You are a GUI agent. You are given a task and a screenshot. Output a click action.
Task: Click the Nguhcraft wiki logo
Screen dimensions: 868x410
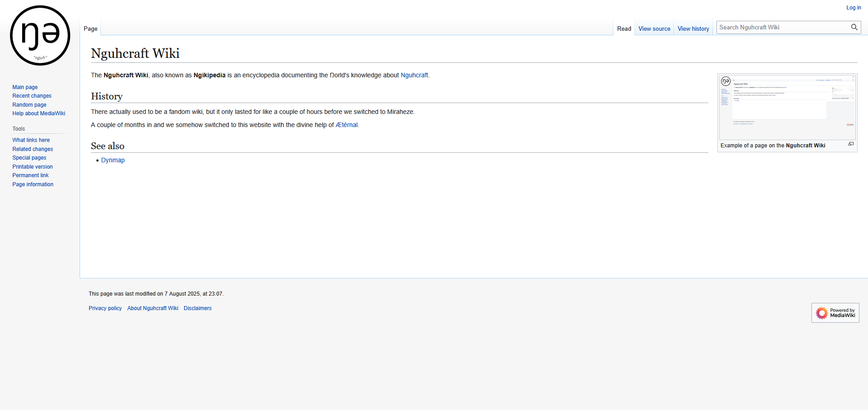tap(40, 36)
